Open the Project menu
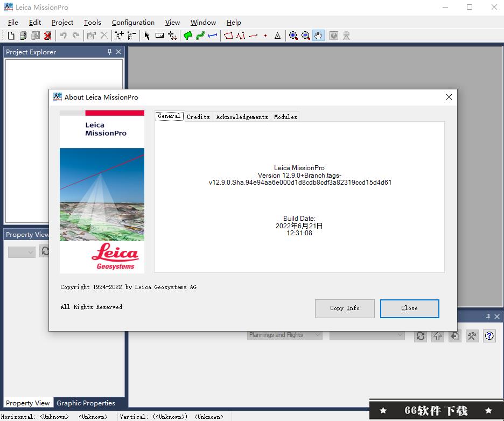Screen dimensions: 504x421 [62, 23]
